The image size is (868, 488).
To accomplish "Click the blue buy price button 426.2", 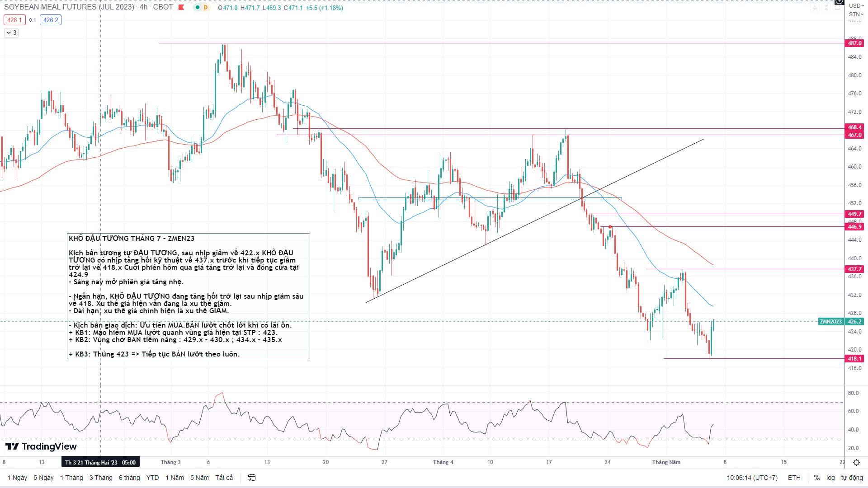I will coord(51,20).
